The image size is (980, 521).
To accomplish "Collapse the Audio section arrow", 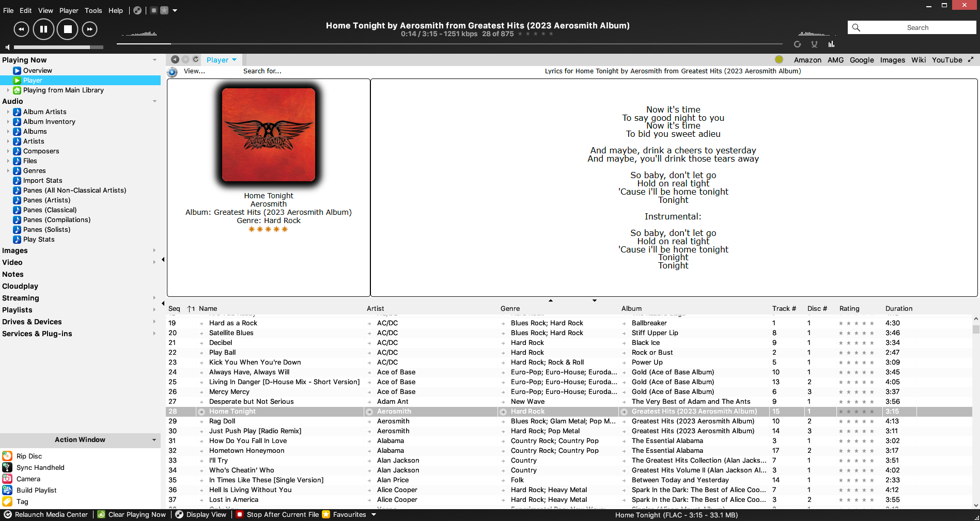I will click(x=154, y=102).
